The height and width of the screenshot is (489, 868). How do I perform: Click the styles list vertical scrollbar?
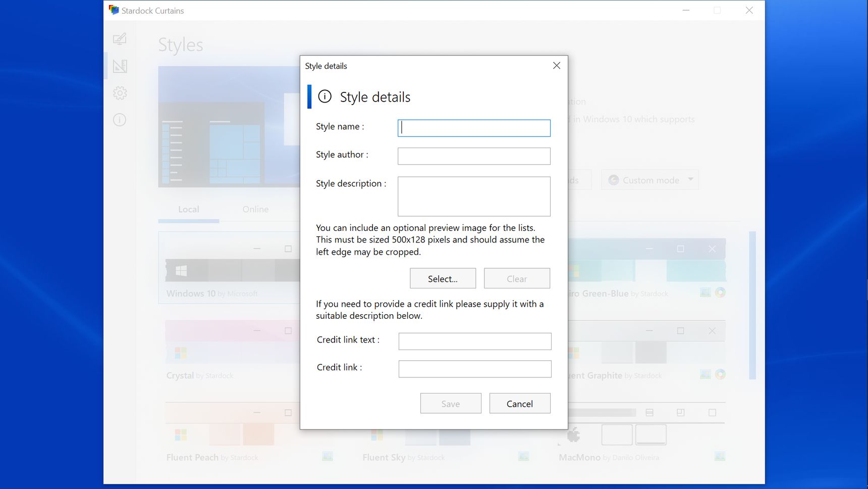(752, 305)
